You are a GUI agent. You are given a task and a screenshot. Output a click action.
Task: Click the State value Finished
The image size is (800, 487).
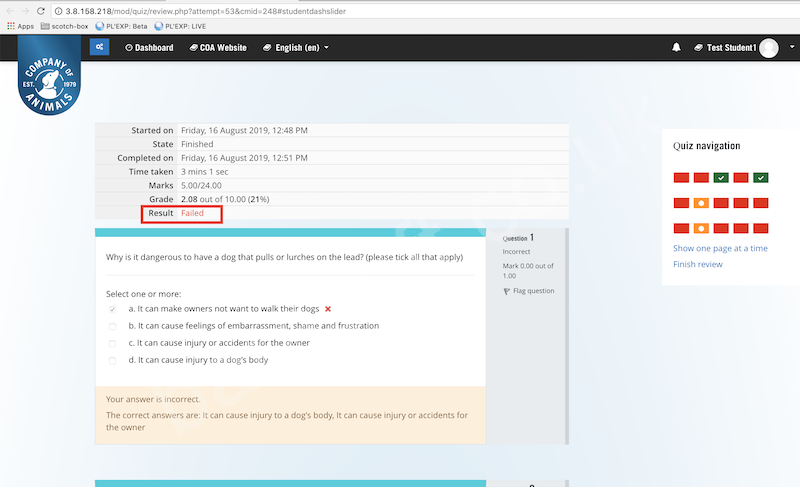click(x=197, y=144)
